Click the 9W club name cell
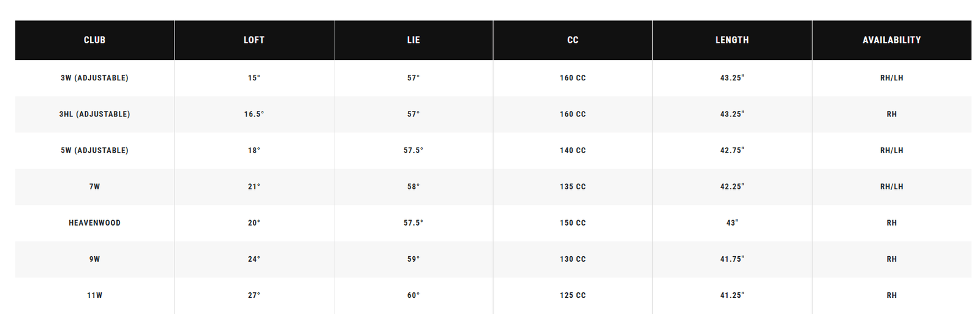Screen dimensions: 980x323 [94, 259]
